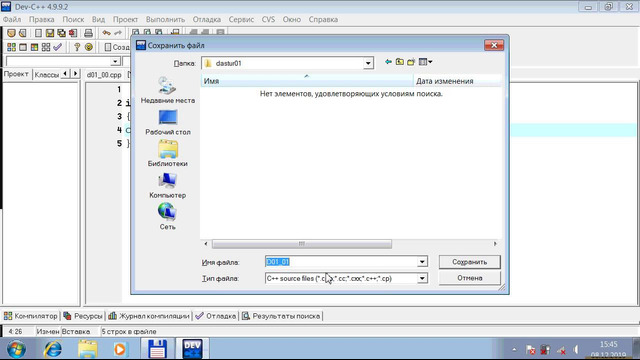The width and height of the screenshot is (640, 360).
Task: Click the Save file toolbar icon
Action: click(x=50, y=33)
